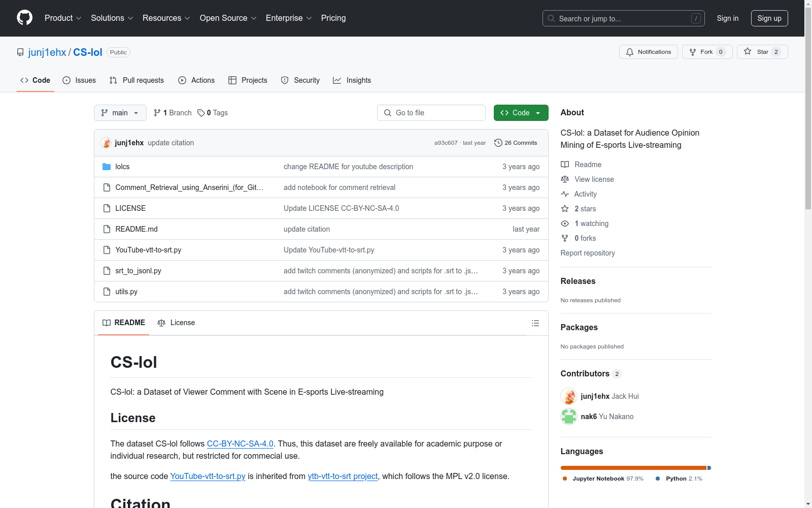Click Sign in
The image size is (812, 508).
[727, 18]
